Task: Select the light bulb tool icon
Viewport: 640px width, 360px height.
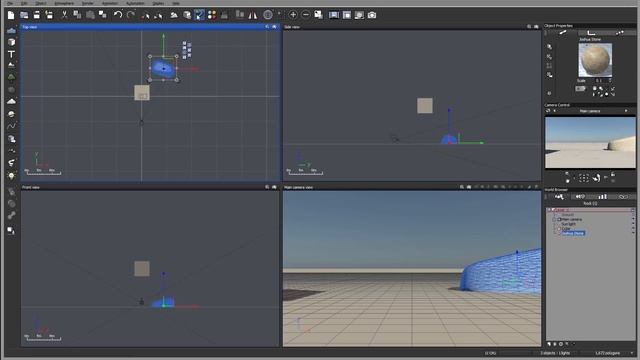Action: tap(11, 176)
